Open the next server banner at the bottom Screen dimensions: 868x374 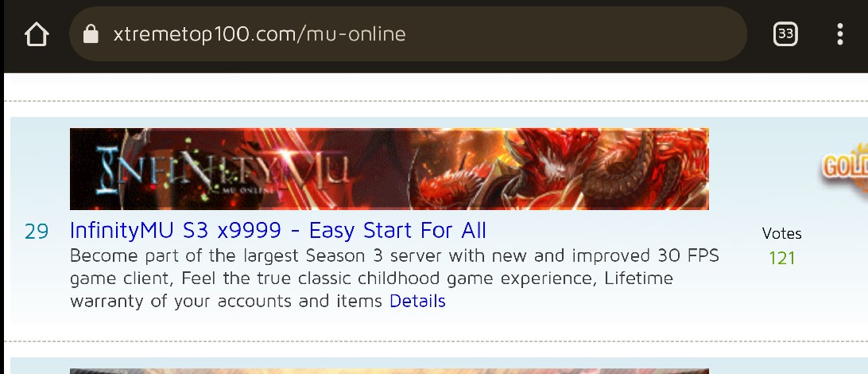tap(389, 372)
